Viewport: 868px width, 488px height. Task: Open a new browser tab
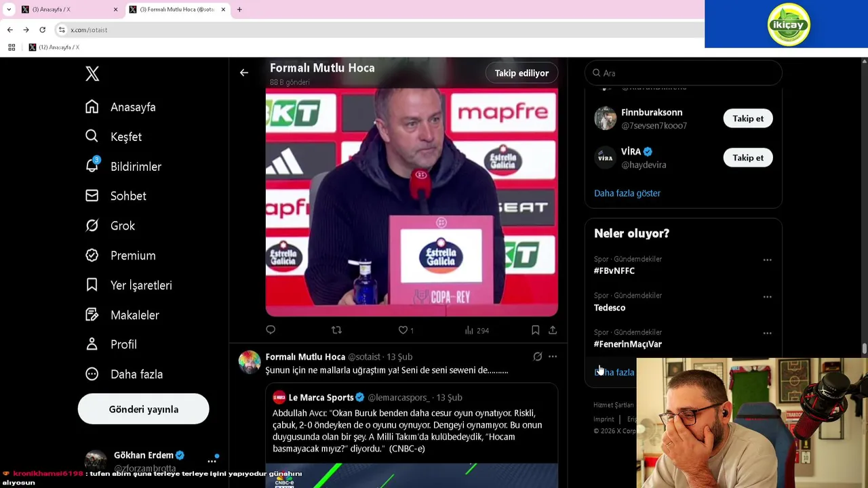point(239,9)
